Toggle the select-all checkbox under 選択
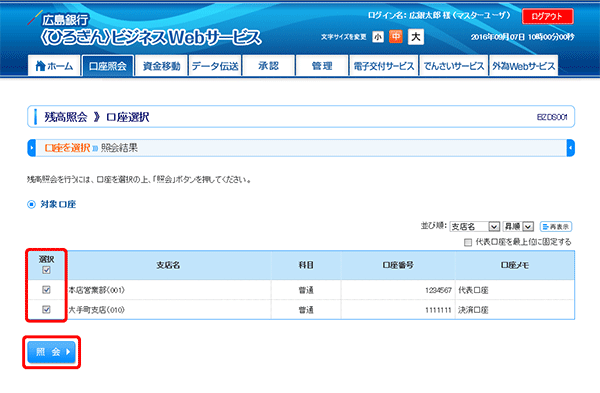Viewport: 600px width, 393px height. [46, 270]
